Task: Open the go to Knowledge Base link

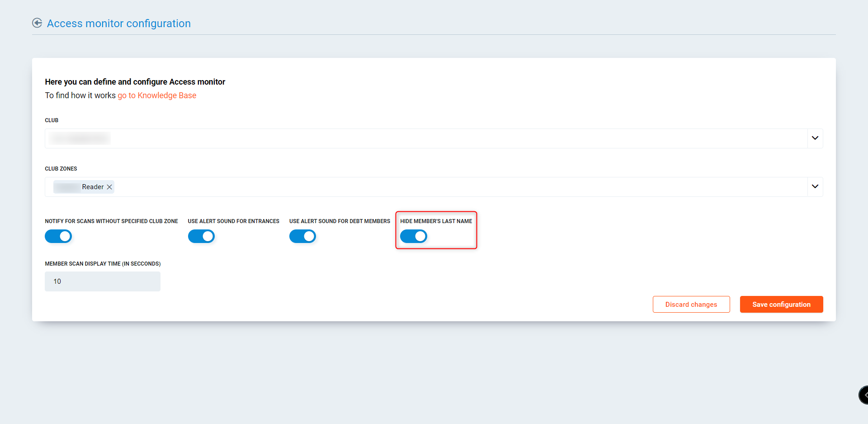Action: (157, 95)
